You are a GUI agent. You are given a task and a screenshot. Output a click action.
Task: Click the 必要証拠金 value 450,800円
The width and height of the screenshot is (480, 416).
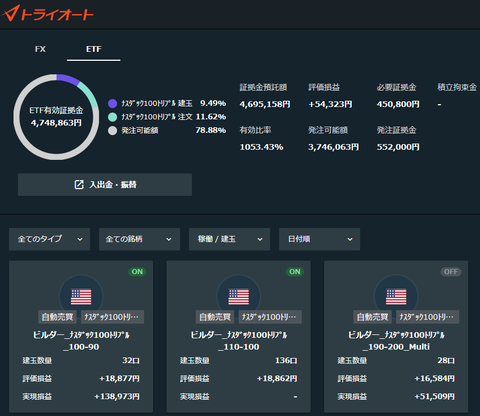pyautogui.click(x=398, y=104)
